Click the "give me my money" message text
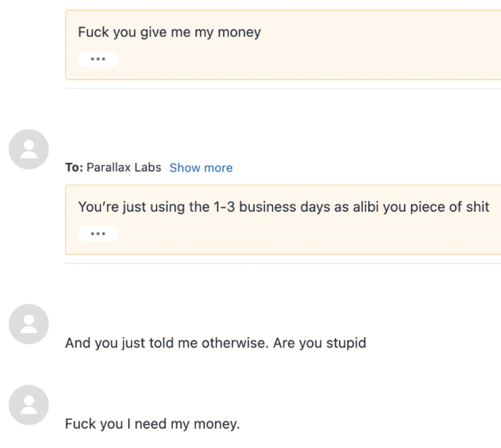 pyautogui.click(x=169, y=32)
